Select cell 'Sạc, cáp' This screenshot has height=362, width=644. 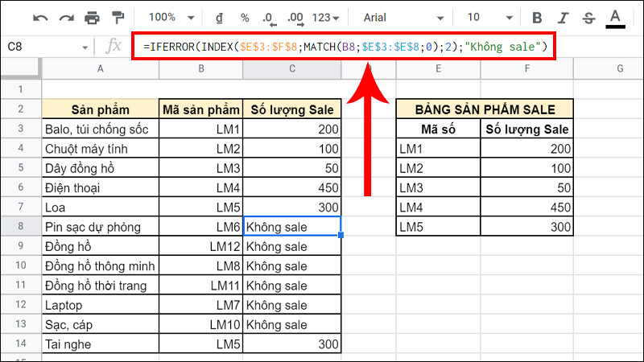click(x=100, y=324)
